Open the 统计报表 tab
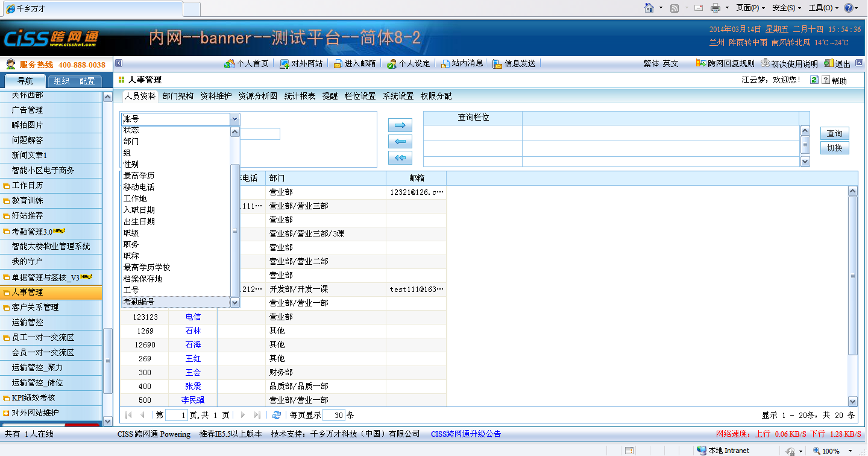The image size is (868, 456). pos(300,96)
